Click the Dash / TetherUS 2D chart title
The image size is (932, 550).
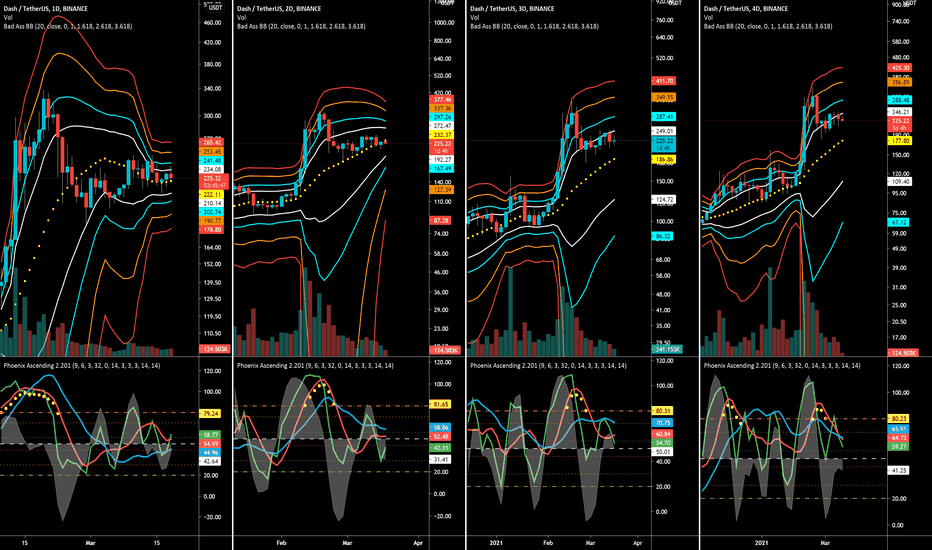point(279,9)
